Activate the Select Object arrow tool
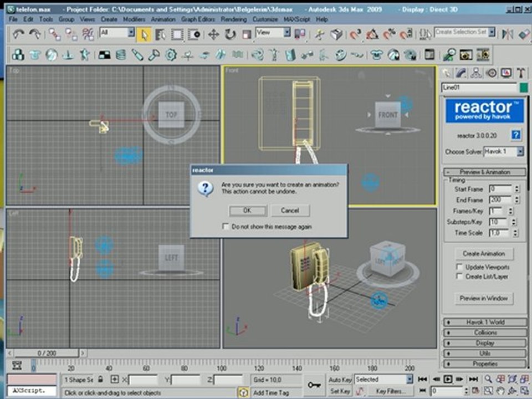Image resolution: width=532 pixels, height=399 pixels. (145, 34)
